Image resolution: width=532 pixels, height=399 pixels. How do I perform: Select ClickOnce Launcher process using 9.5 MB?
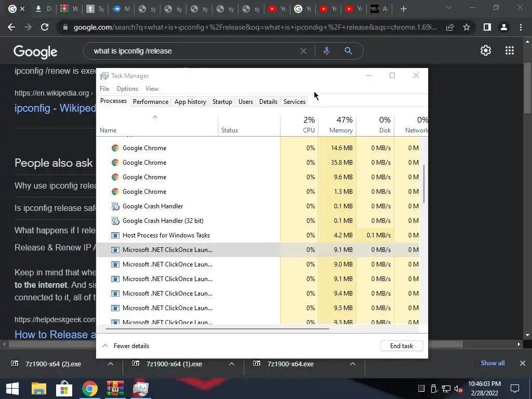(258, 308)
